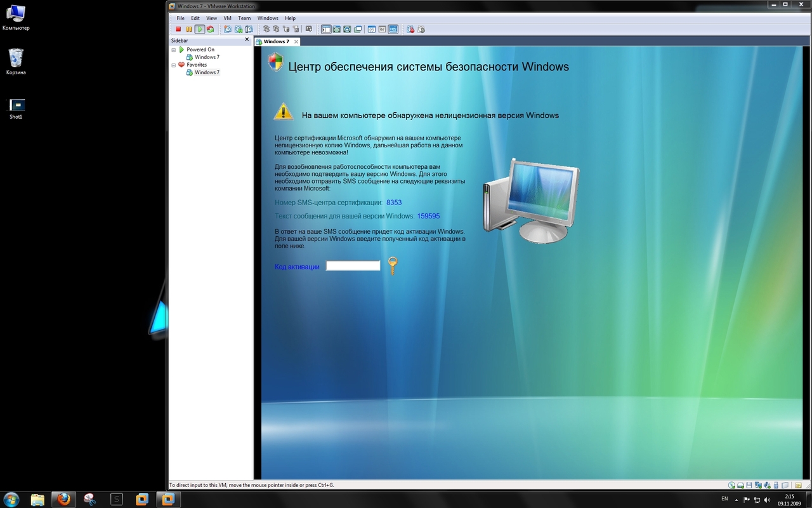This screenshot has width=812, height=508.
Task: Click the Full Screen toolbar icon
Action: [347, 29]
